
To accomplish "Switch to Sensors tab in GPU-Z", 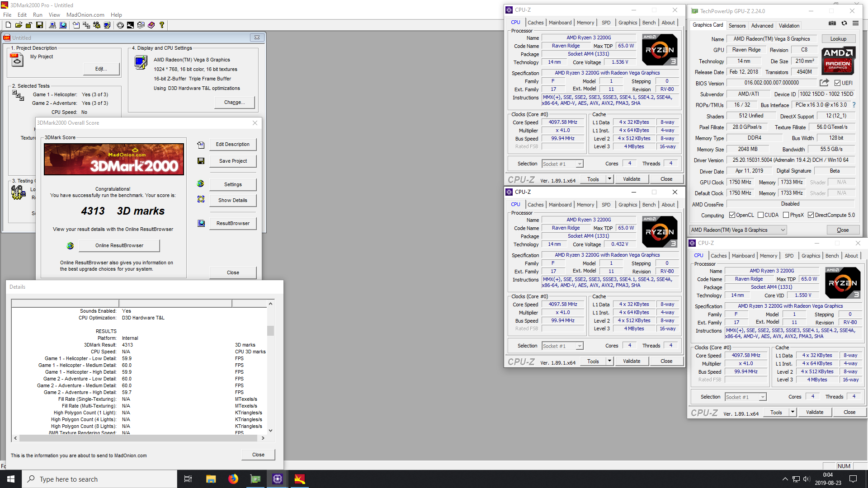I will tap(737, 26).
